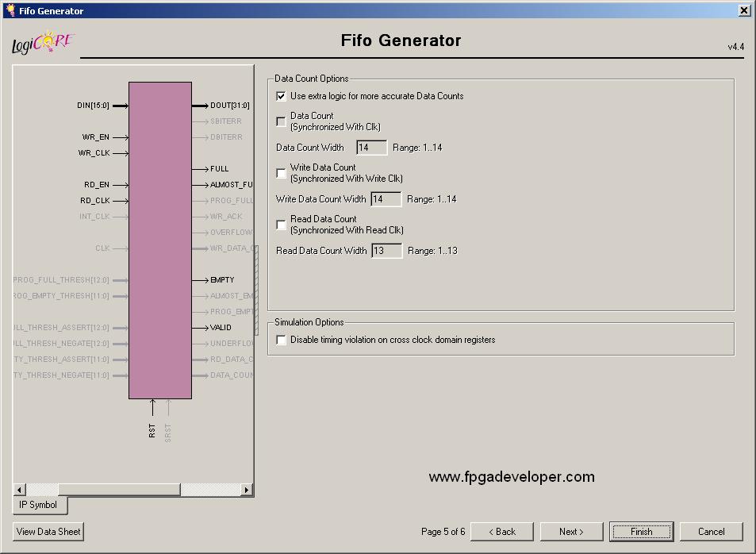Click the INT_CLK port label
Image resolution: width=756 pixels, height=554 pixels.
coord(94,216)
